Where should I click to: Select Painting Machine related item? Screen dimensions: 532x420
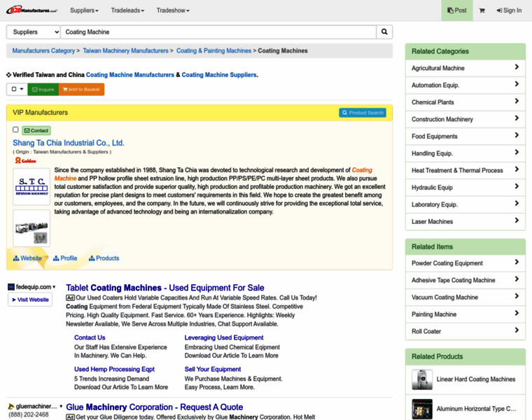point(465,314)
